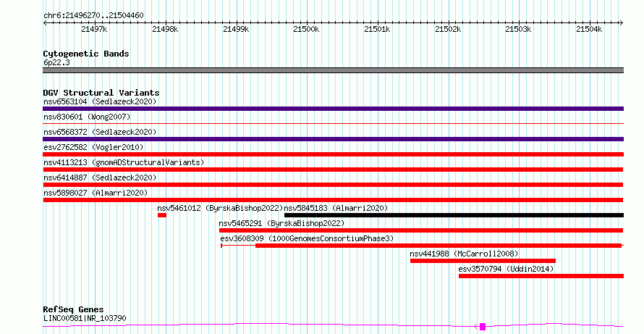644x334 pixels.
Task: Select the nsv441988 red variant bar
Action: click(x=483, y=261)
